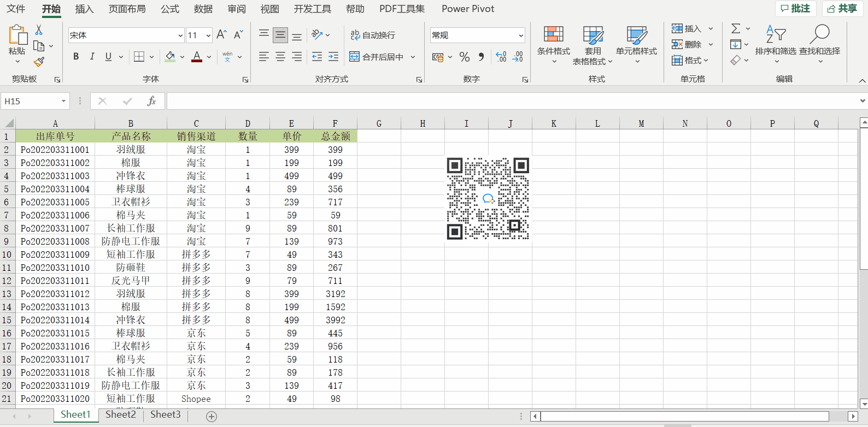
Task: Click in the formula bar input
Action: 512,101
